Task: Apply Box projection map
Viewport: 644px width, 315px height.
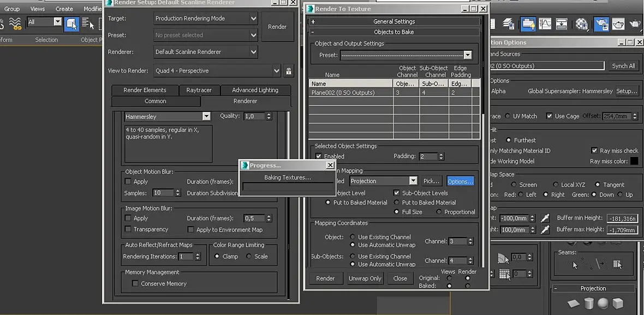Action: pyautogui.click(x=618, y=304)
